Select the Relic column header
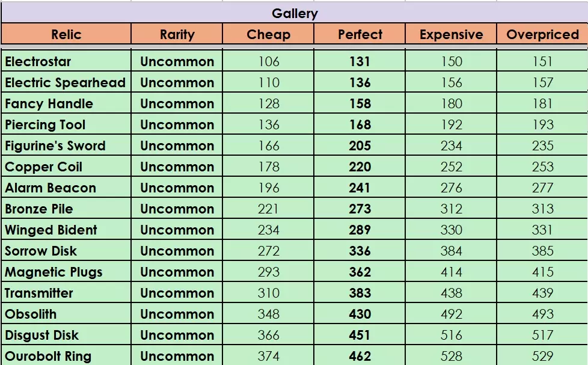588x365 pixels. (x=66, y=34)
